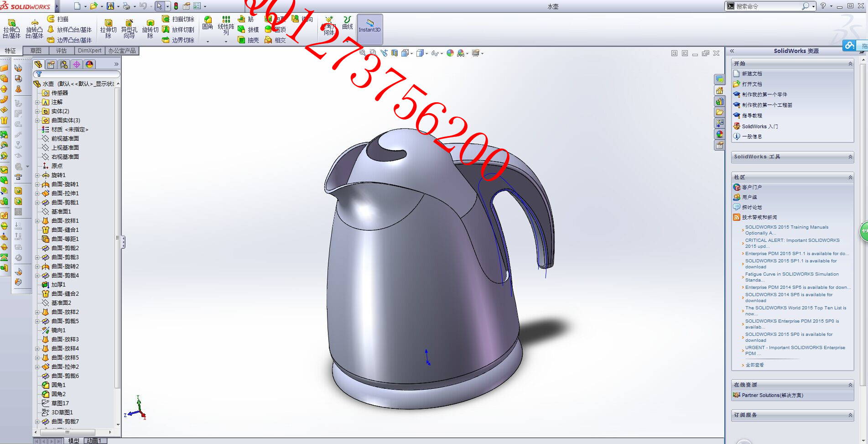
Task: Open the 线性阵列 pattern dropdown arrow
Action: tap(226, 42)
